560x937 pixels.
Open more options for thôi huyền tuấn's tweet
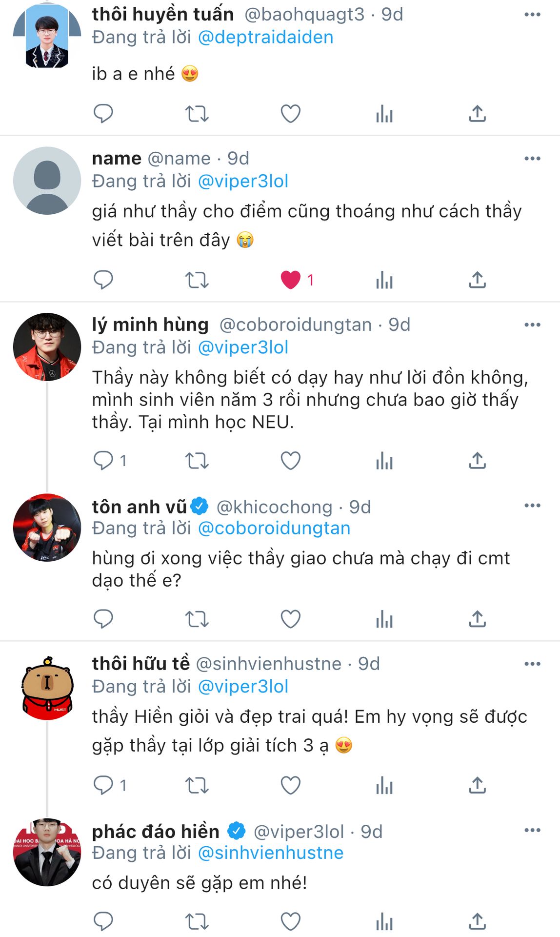(532, 15)
